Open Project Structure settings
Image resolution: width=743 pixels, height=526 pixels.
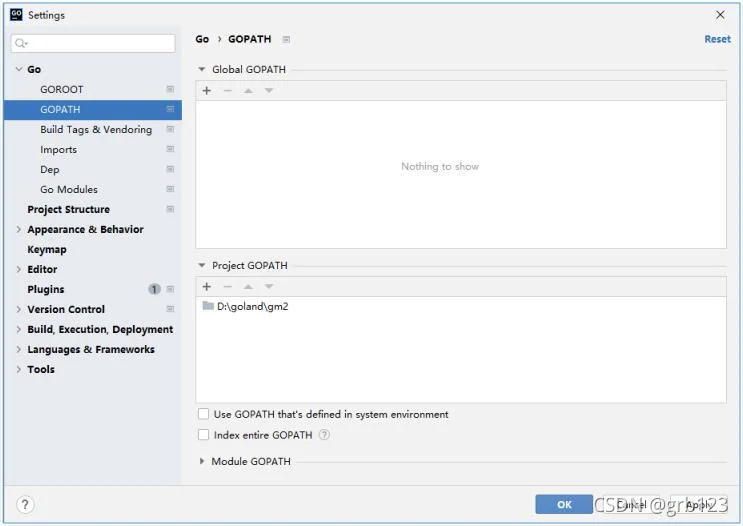click(x=68, y=209)
